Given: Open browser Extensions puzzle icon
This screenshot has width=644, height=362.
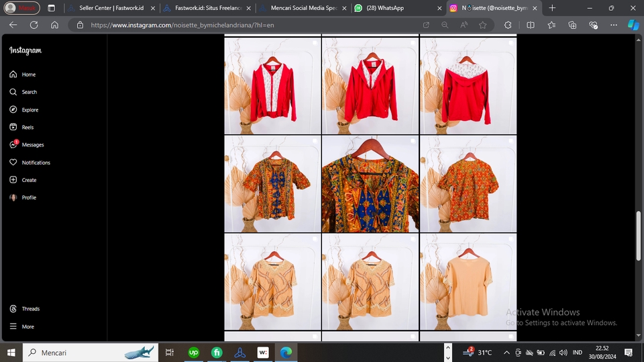Looking at the screenshot, I should (x=508, y=25).
